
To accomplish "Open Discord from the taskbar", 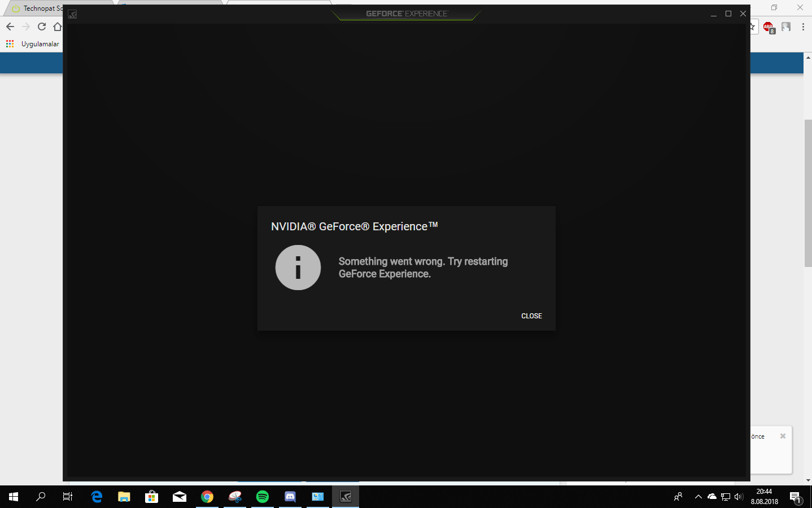I will pyautogui.click(x=290, y=497).
